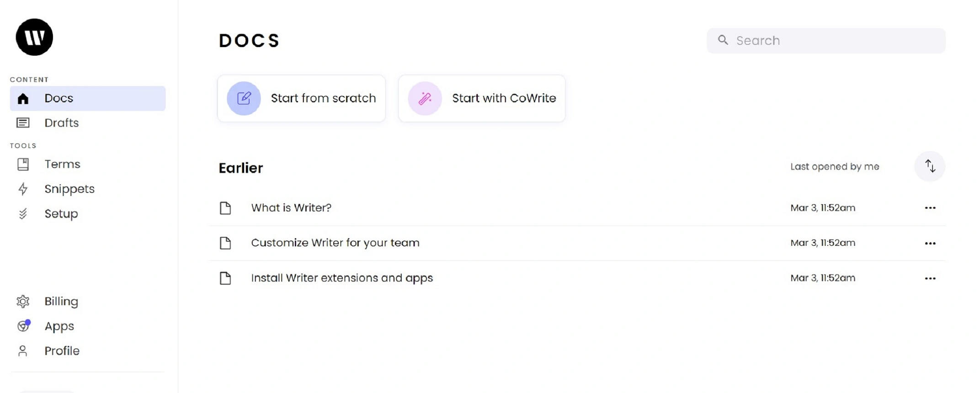The width and height of the screenshot is (980, 393).
Task: Expand options for Install Writer extensions doc
Action: tap(930, 278)
